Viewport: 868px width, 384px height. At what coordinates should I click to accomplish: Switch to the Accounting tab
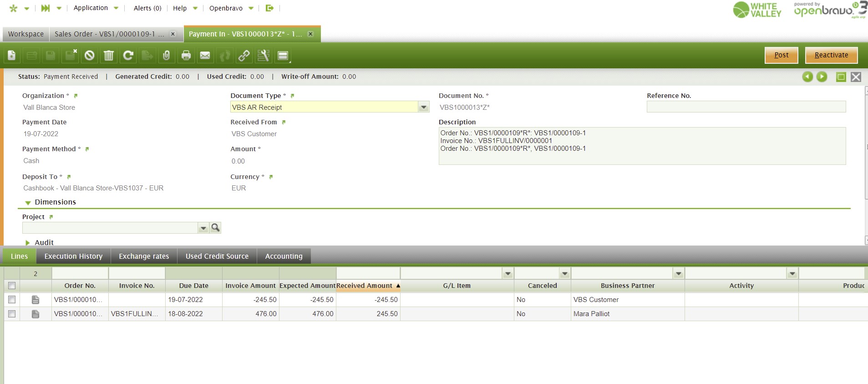pos(284,256)
